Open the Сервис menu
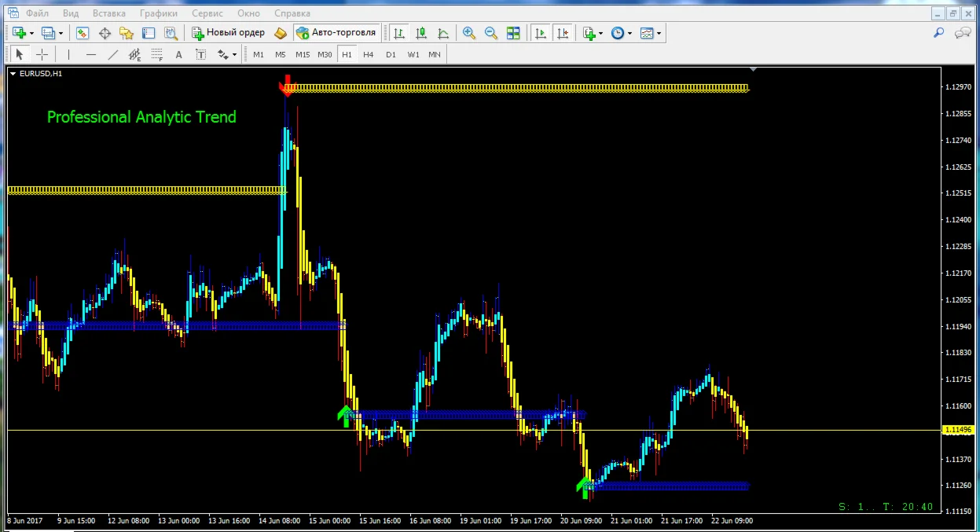The height and width of the screenshot is (532, 980). (207, 13)
